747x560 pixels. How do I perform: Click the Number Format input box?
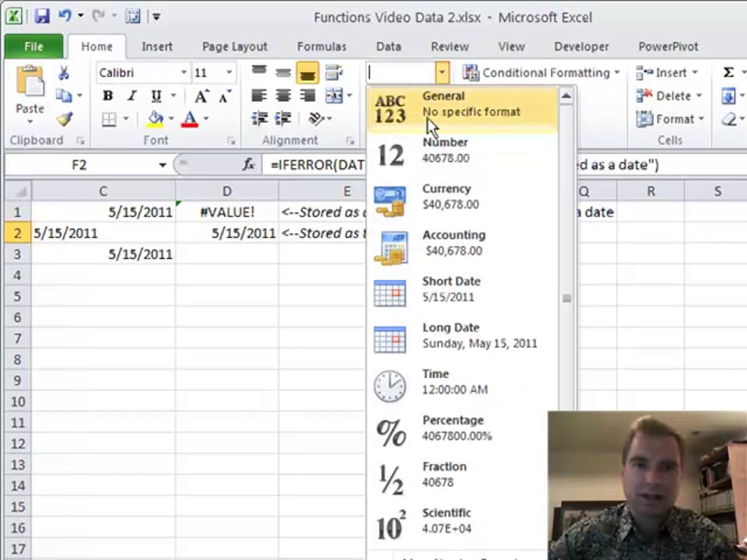(401, 73)
